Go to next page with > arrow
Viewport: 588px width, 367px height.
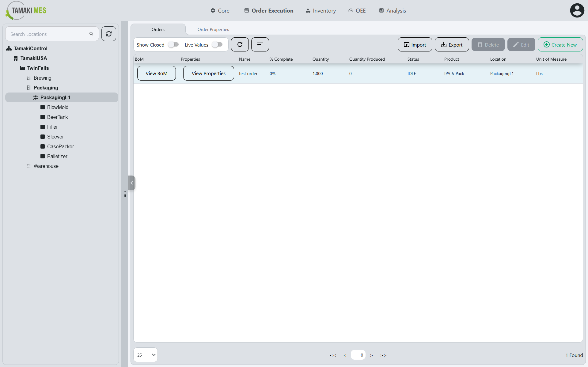371,355
